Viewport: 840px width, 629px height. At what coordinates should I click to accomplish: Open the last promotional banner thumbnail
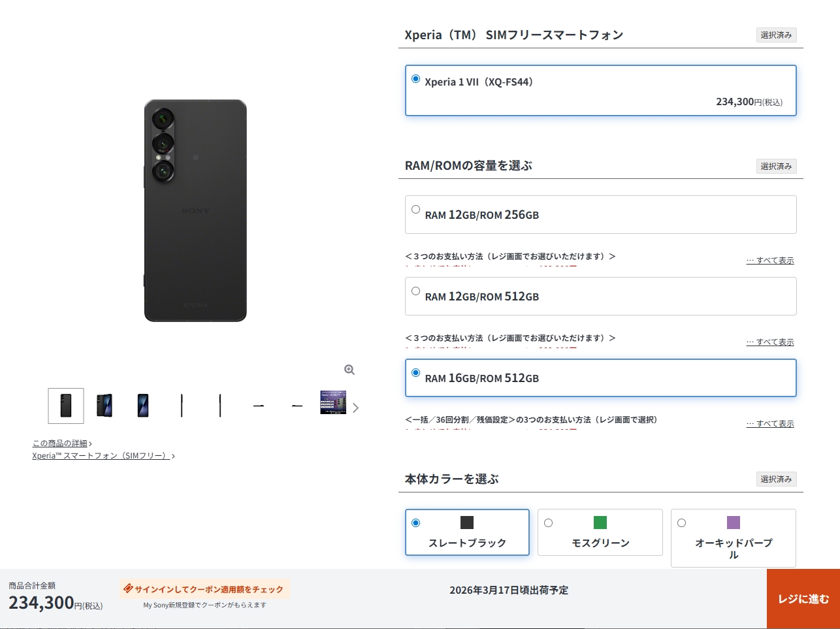pos(333,403)
